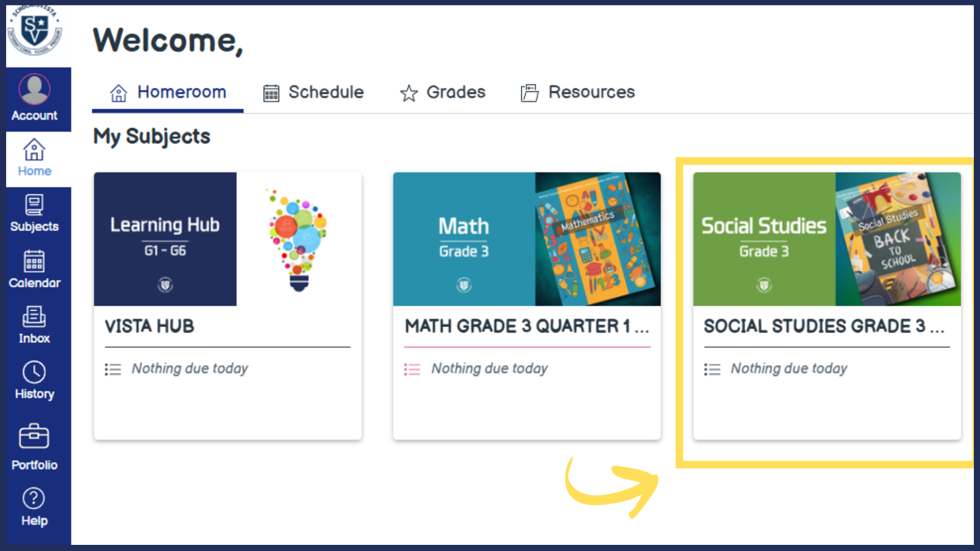Click the school crest logo
Image resolution: width=980 pixels, height=551 pixels.
pos(35,32)
